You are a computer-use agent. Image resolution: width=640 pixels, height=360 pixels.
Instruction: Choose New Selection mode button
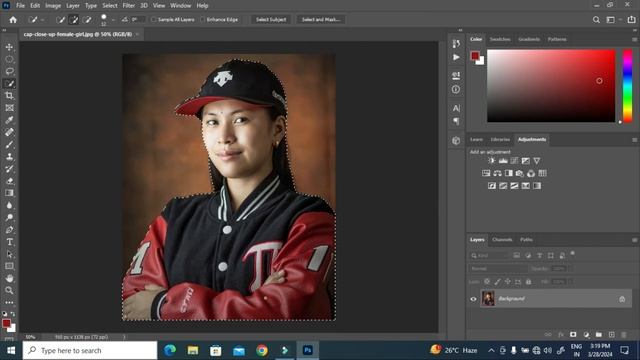click(x=60, y=20)
